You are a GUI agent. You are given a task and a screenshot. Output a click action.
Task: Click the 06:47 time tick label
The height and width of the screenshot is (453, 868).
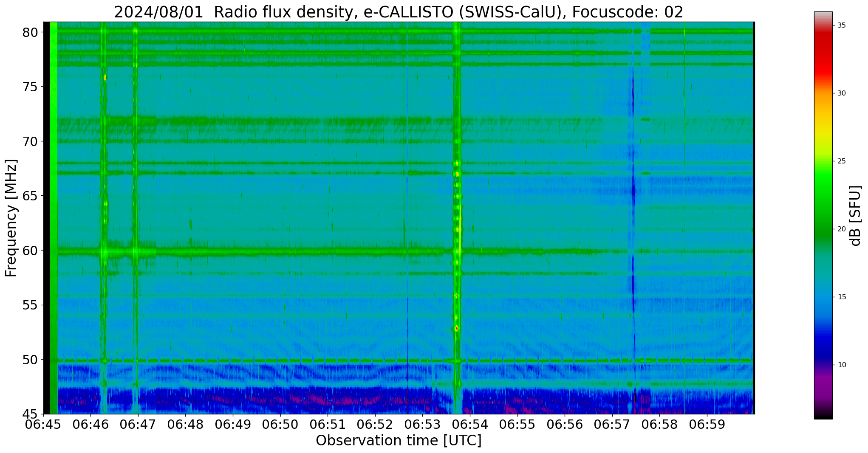coord(138,425)
